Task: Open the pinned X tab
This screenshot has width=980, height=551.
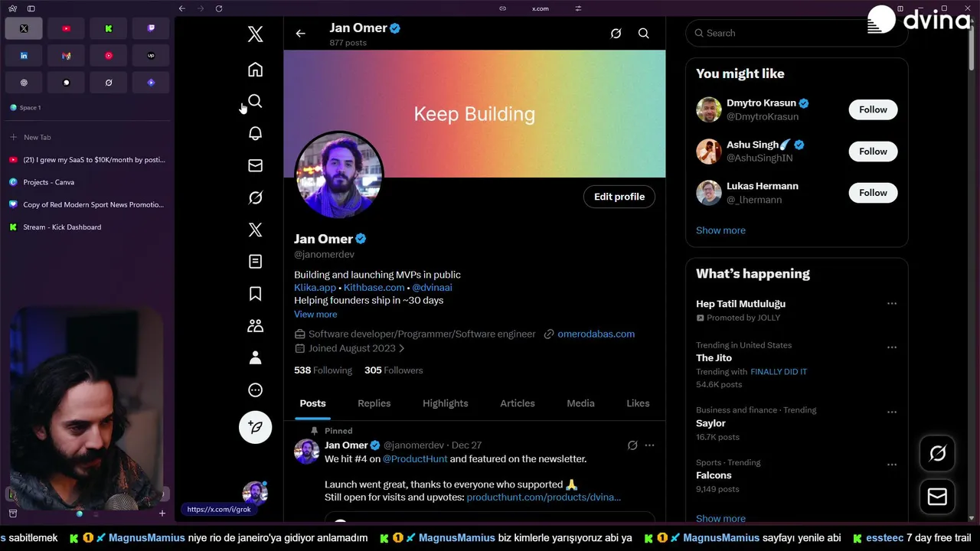Action: tap(24, 28)
